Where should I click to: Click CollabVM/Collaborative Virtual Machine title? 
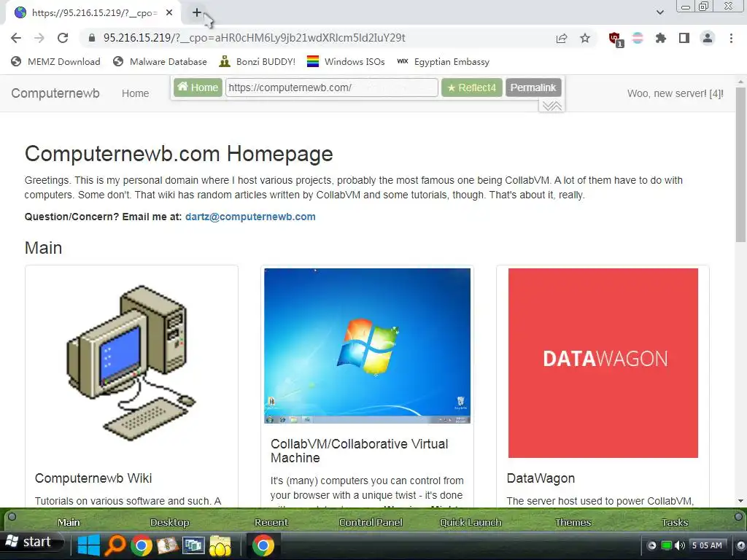tap(359, 451)
